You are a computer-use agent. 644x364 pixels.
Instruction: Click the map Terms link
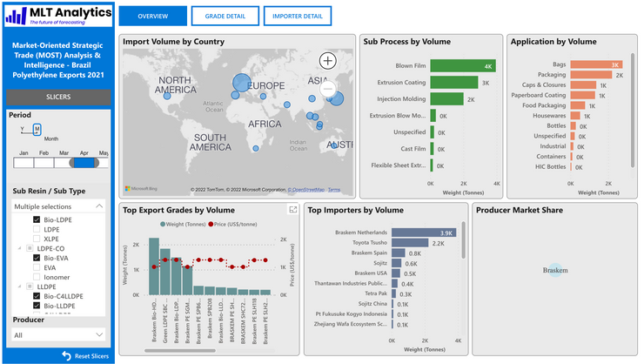[x=334, y=190]
